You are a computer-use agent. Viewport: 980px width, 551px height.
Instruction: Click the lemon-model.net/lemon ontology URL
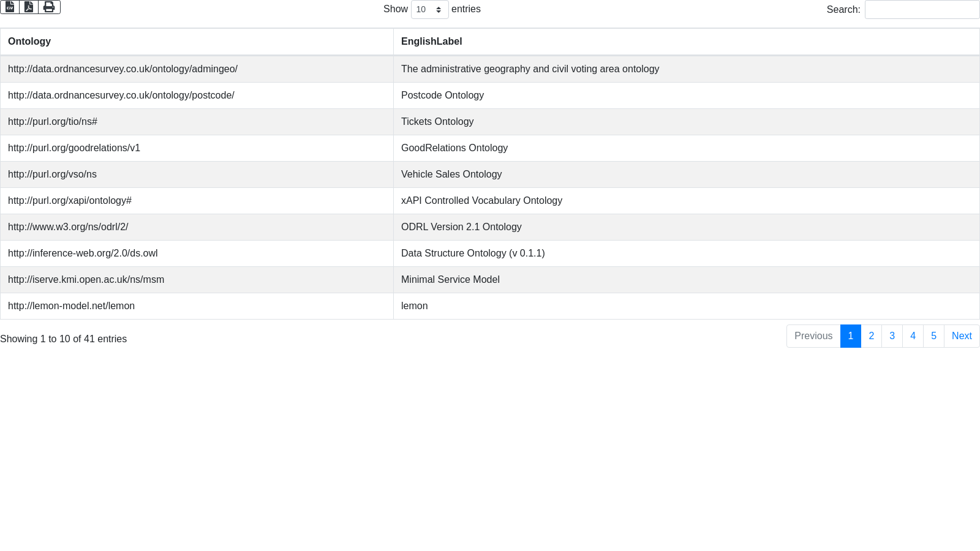[71, 306]
